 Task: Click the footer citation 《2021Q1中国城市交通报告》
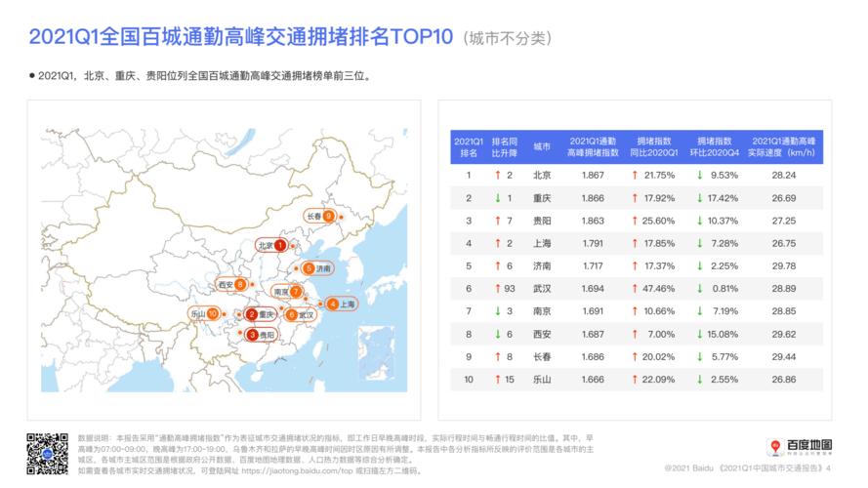[771, 468]
